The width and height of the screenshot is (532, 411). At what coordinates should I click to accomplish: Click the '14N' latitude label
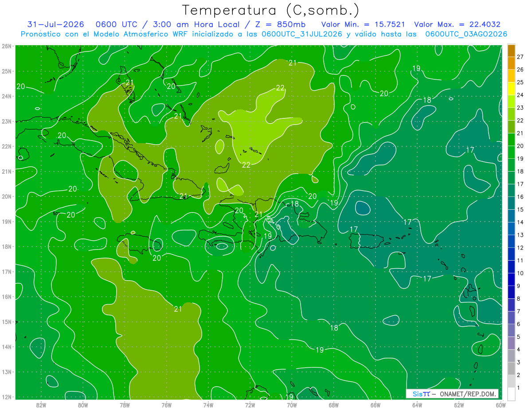click(7, 347)
